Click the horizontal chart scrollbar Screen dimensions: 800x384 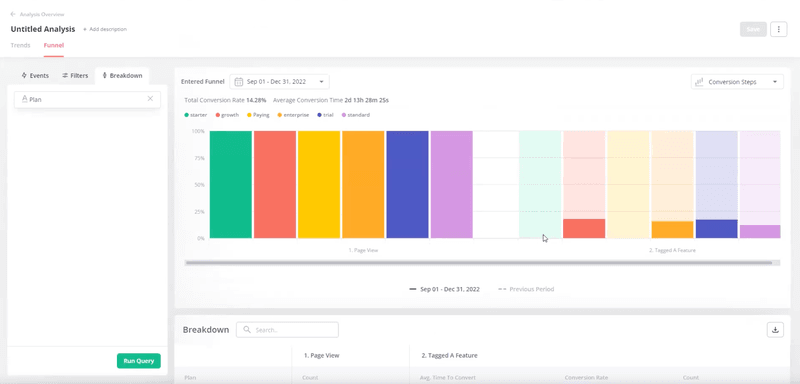coord(479,263)
